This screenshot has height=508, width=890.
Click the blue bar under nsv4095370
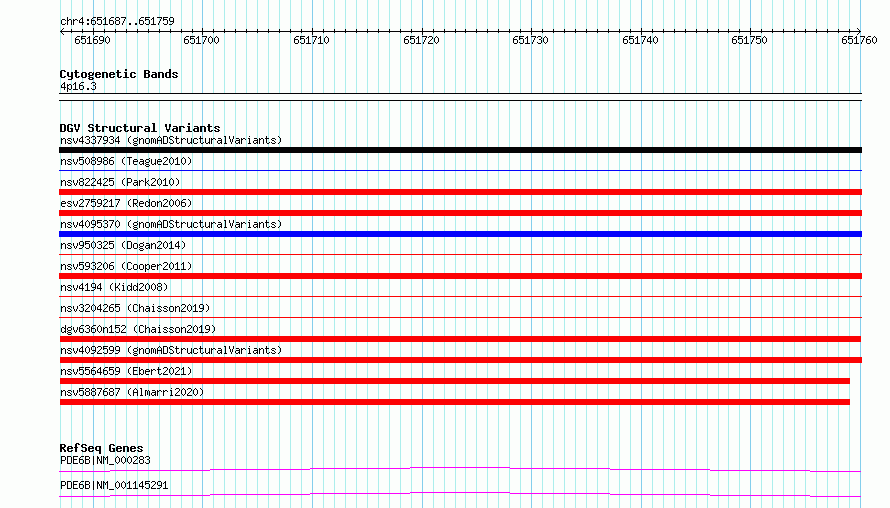click(x=460, y=234)
